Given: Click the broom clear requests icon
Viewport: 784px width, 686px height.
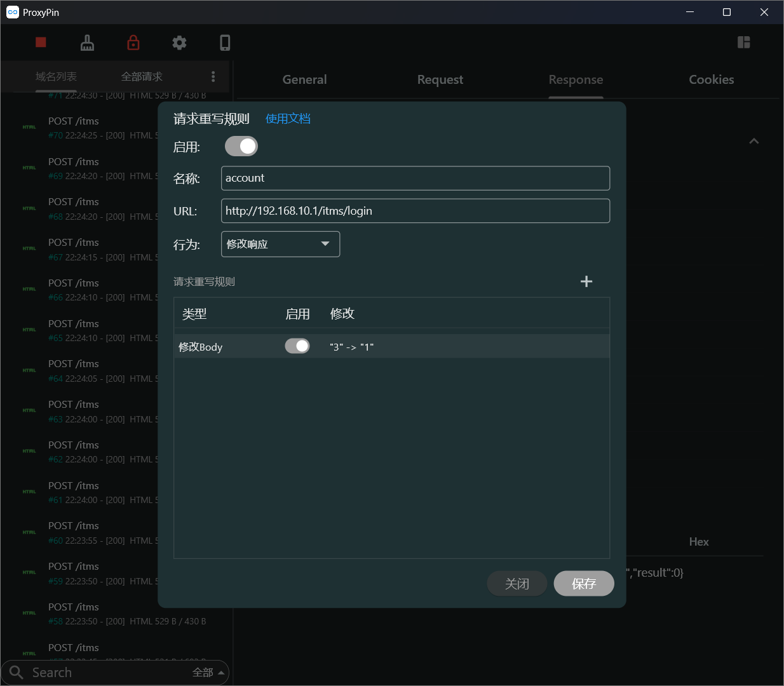Looking at the screenshot, I should tap(87, 43).
